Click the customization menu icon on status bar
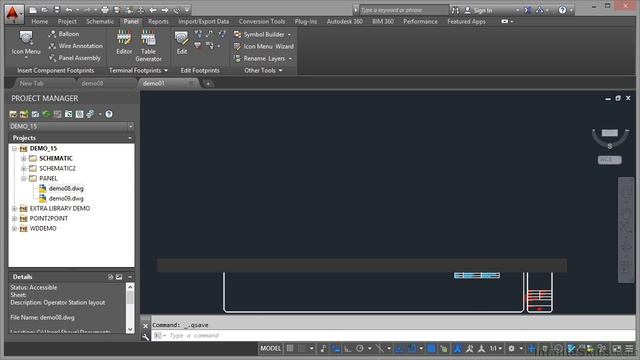Screen dimensions: 640x360 (x=629, y=349)
